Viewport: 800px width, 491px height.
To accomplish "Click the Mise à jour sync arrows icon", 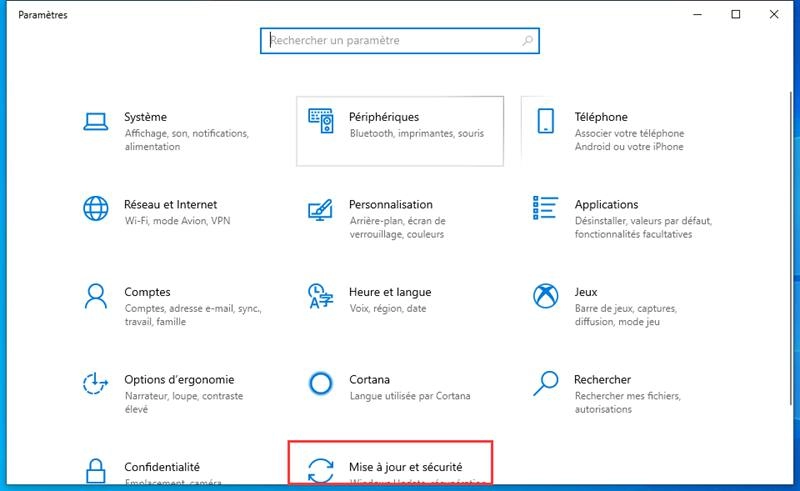I will click(321, 470).
